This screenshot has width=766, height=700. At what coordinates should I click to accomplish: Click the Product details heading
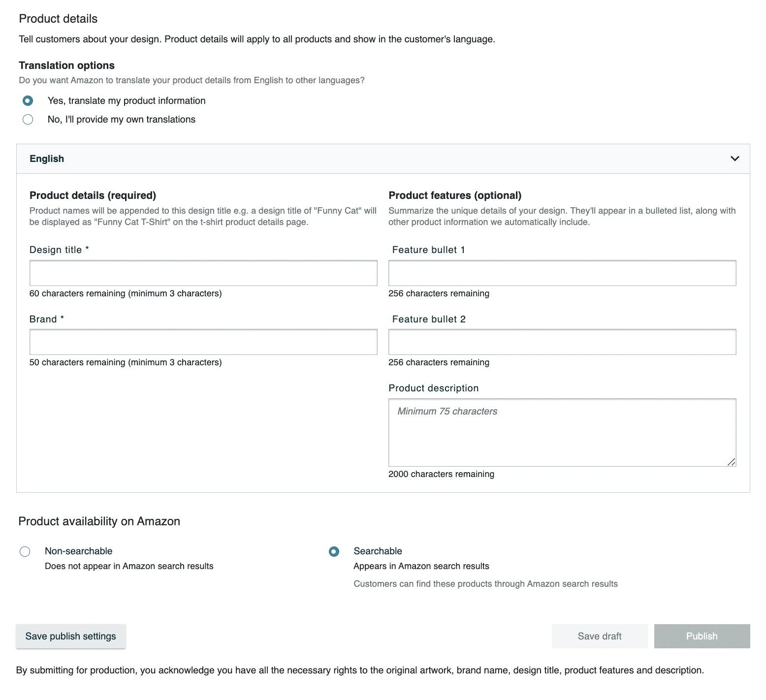pos(58,19)
